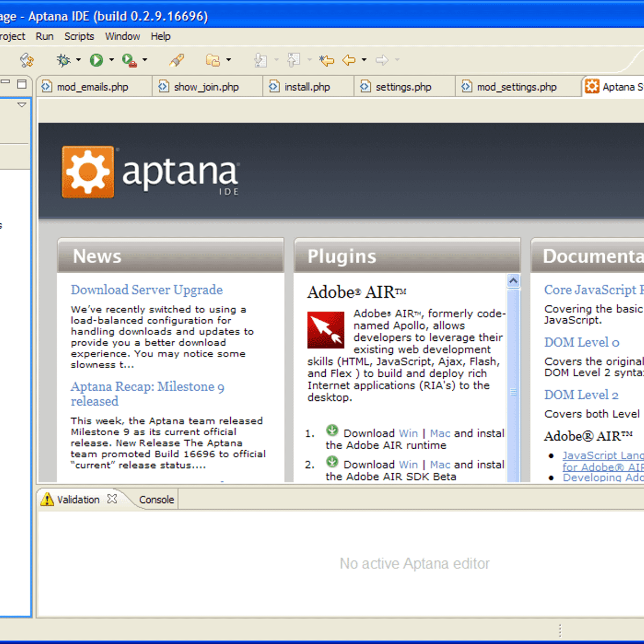Open the next annotation dropdown arrow
Viewport: 644px width, 644px height.
pos(276,60)
